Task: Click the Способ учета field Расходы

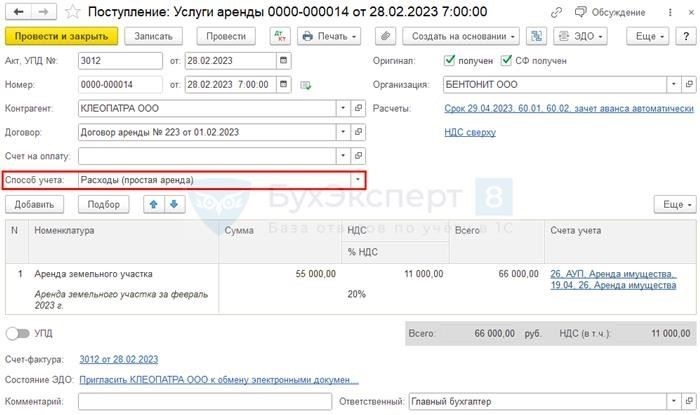Action: [215, 180]
